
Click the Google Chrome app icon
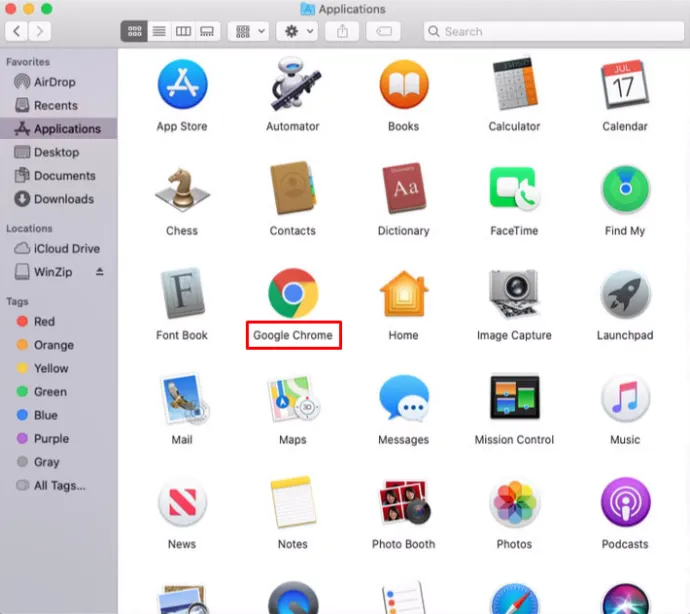[x=294, y=293]
